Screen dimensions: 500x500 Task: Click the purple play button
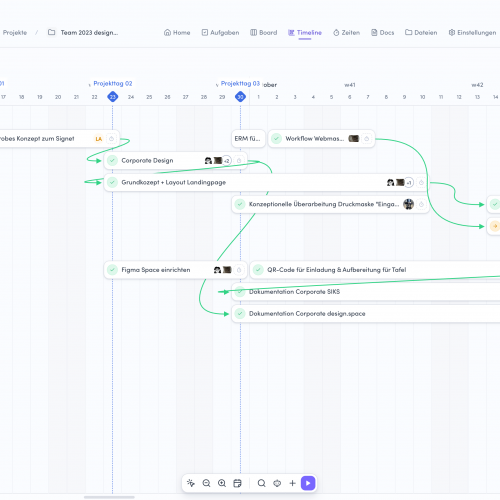tap(308, 483)
